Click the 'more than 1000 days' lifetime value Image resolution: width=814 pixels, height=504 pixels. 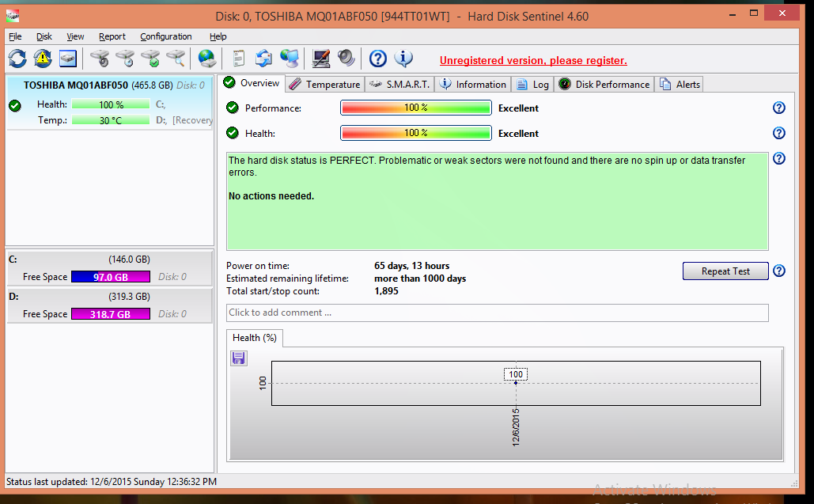pyautogui.click(x=420, y=279)
